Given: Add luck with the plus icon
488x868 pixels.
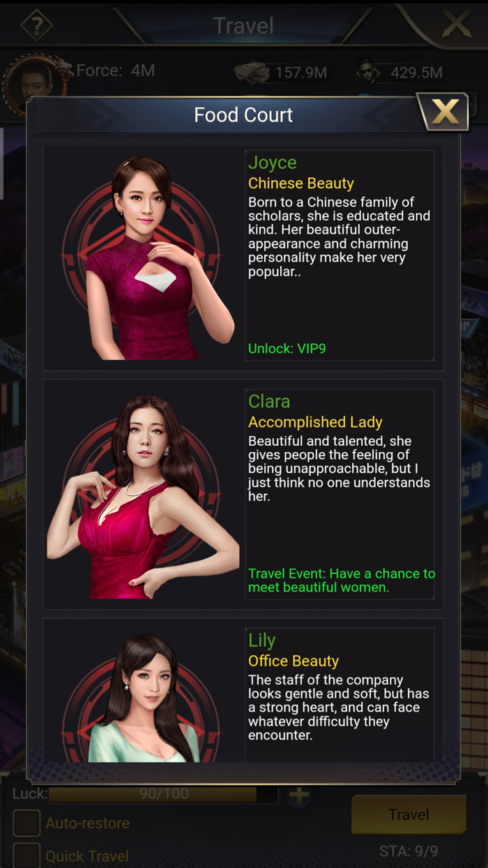Looking at the screenshot, I should pyautogui.click(x=299, y=795).
